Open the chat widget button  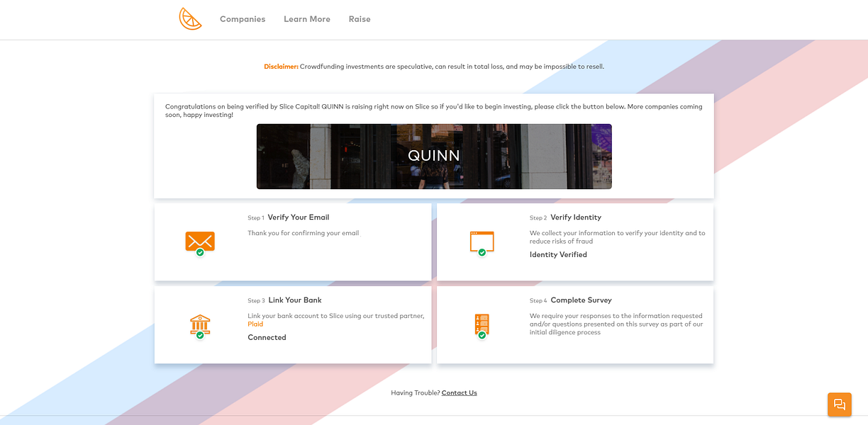840,404
